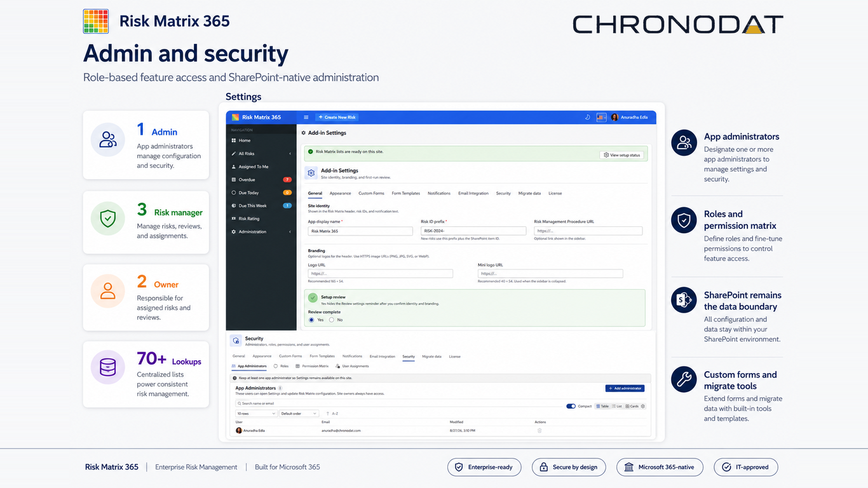
Task: Click info icon next to App Administrators heading
Action: [280, 388]
